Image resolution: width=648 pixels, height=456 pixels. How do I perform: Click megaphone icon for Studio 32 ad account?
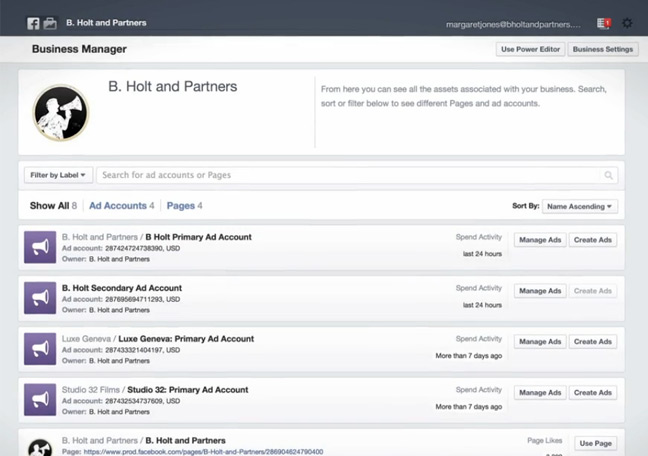point(40,400)
